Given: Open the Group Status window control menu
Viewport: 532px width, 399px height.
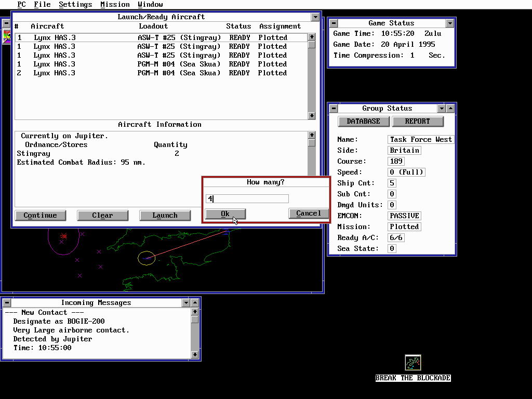Looking at the screenshot, I should 334,109.
